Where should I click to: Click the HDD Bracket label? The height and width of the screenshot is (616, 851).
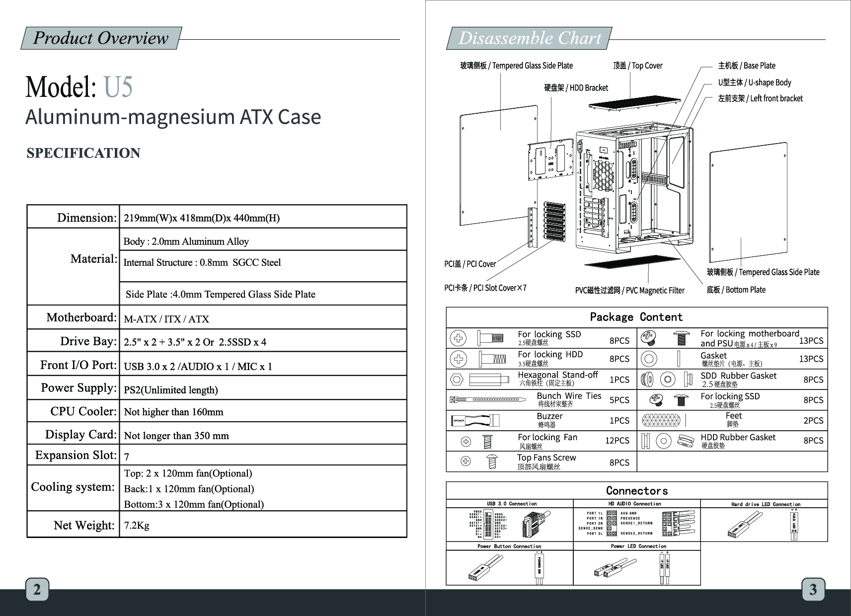[576, 88]
